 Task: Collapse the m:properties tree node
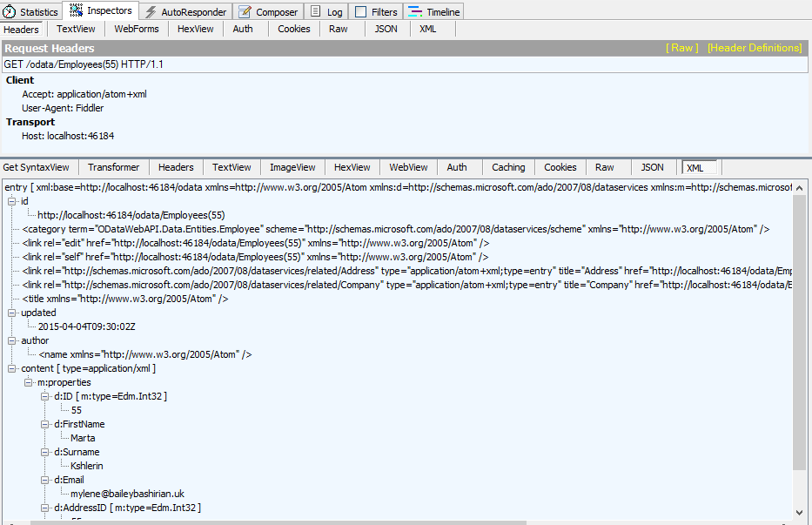click(x=28, y=382)
